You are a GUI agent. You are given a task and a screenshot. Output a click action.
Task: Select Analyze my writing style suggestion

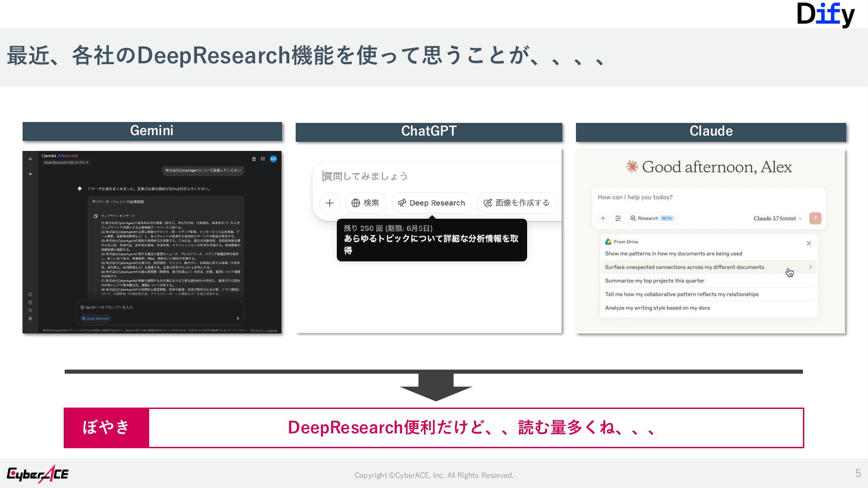(709, 308)
